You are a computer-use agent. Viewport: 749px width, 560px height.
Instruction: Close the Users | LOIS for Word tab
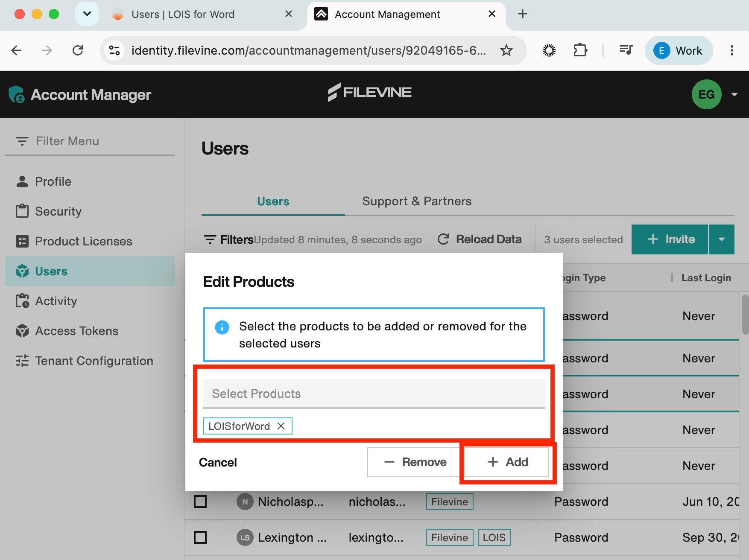click(x=289, y=14)
